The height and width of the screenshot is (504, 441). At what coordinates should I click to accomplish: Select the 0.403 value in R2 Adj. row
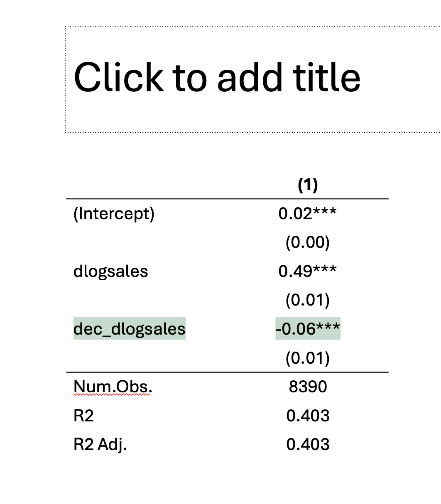tap(308, 445)
